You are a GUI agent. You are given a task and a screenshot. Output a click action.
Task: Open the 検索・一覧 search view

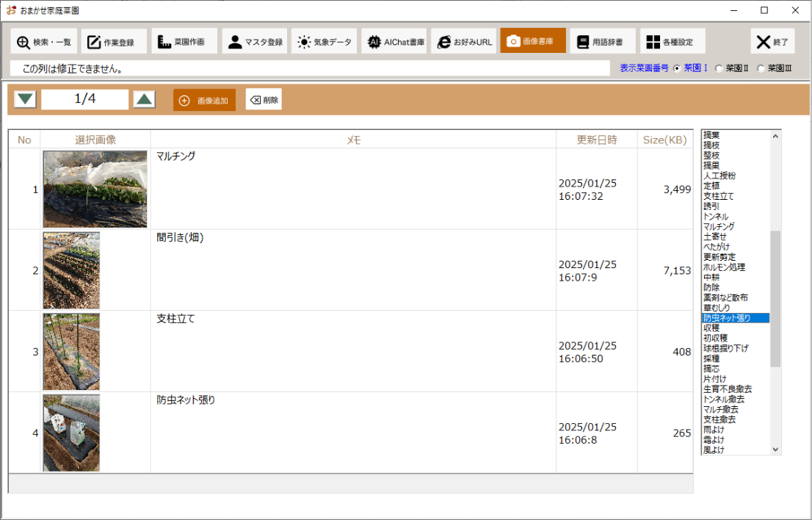click(45, 42)
